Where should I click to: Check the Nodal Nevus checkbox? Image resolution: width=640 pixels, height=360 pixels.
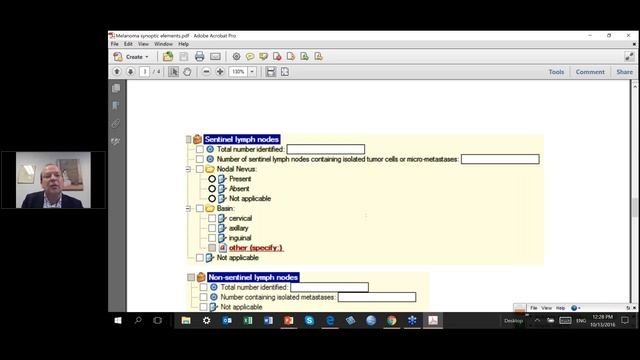click(200, 169)
